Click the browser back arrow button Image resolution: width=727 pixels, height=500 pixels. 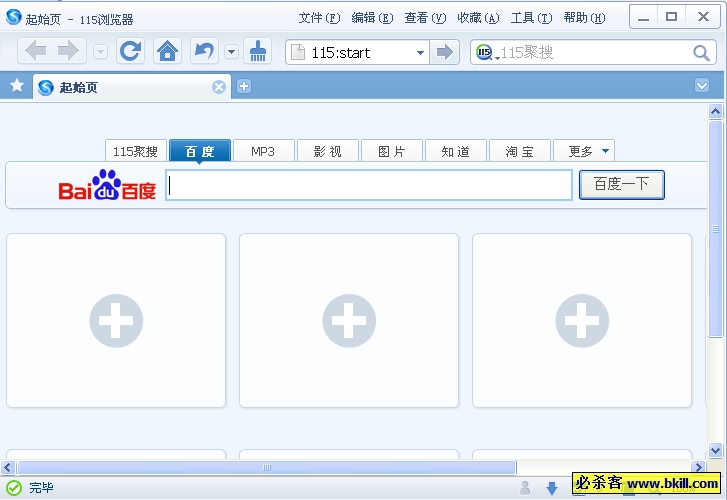[x=35, y=52]
